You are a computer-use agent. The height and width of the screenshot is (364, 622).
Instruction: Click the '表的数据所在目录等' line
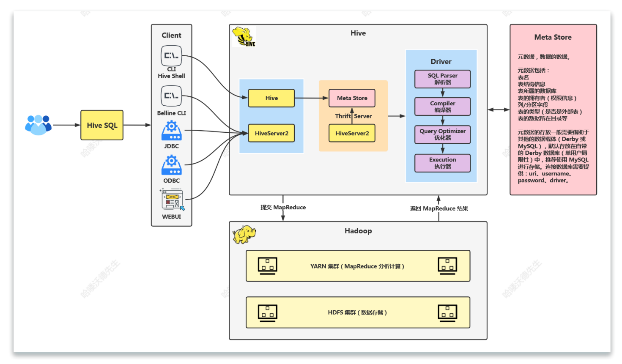[543, 118]
